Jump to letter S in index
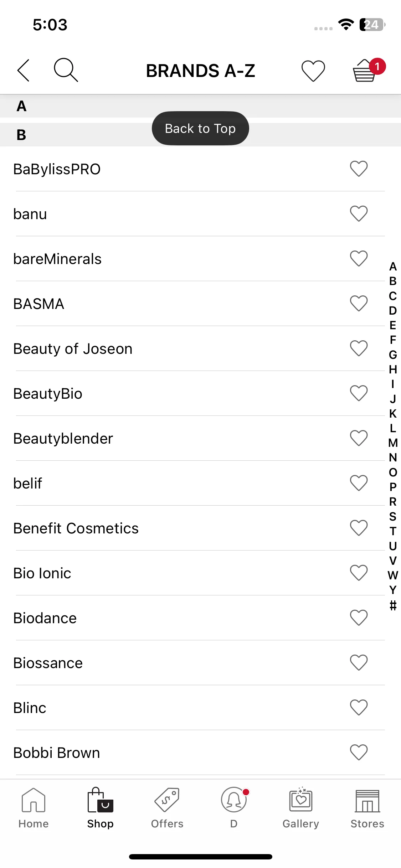Viewport: 401px width, 868px height. click(393, 516)
